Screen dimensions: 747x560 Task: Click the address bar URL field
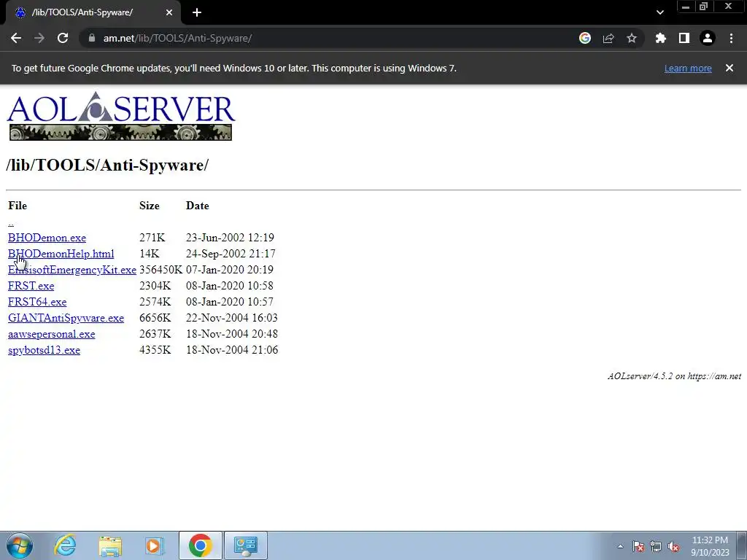[x=329, y=38]
